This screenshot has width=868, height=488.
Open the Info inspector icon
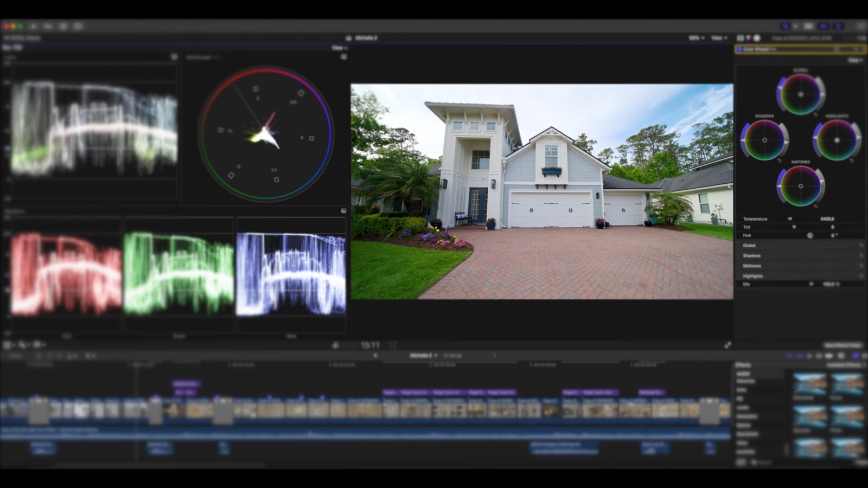(x=757, y=38)
